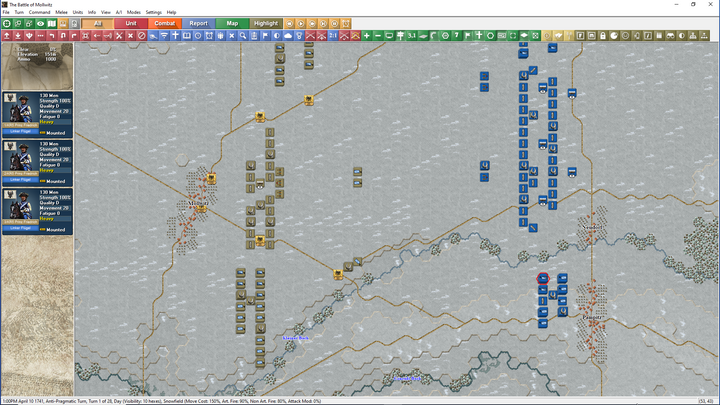
Task: Click the number 7 icon in green toolbar
Action: click(456, 35)
